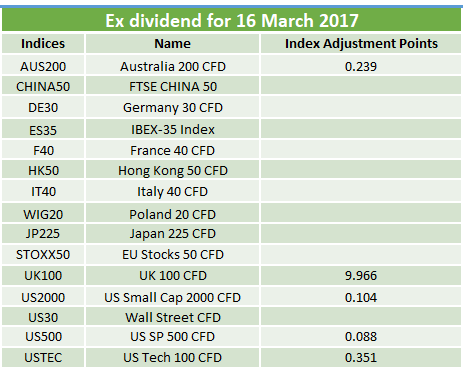464x372 pixels.
Task: Select the 'Name' column header
Action: click(x=172, y=44)
